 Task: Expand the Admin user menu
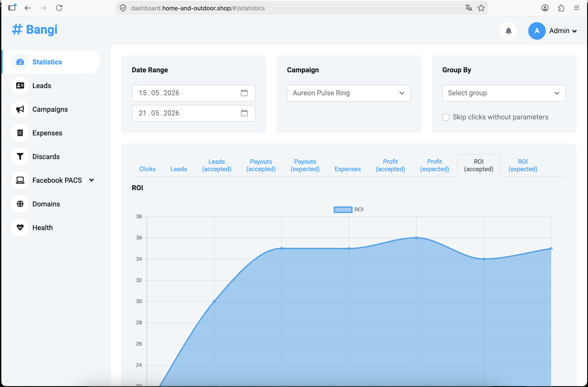563,31
